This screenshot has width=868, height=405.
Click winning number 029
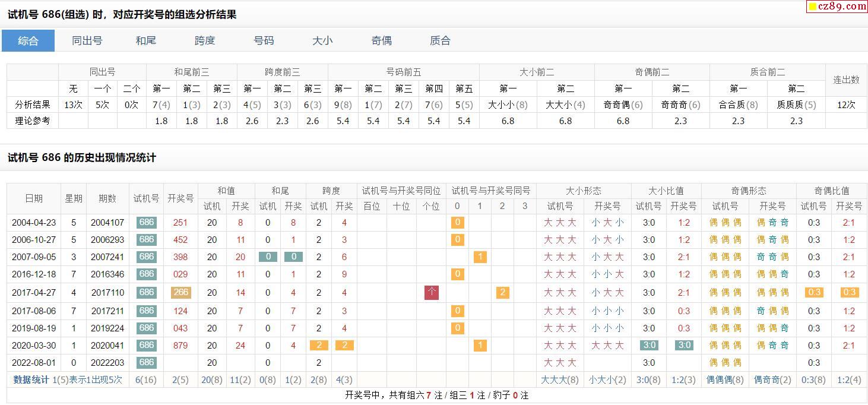coord(180,274)
